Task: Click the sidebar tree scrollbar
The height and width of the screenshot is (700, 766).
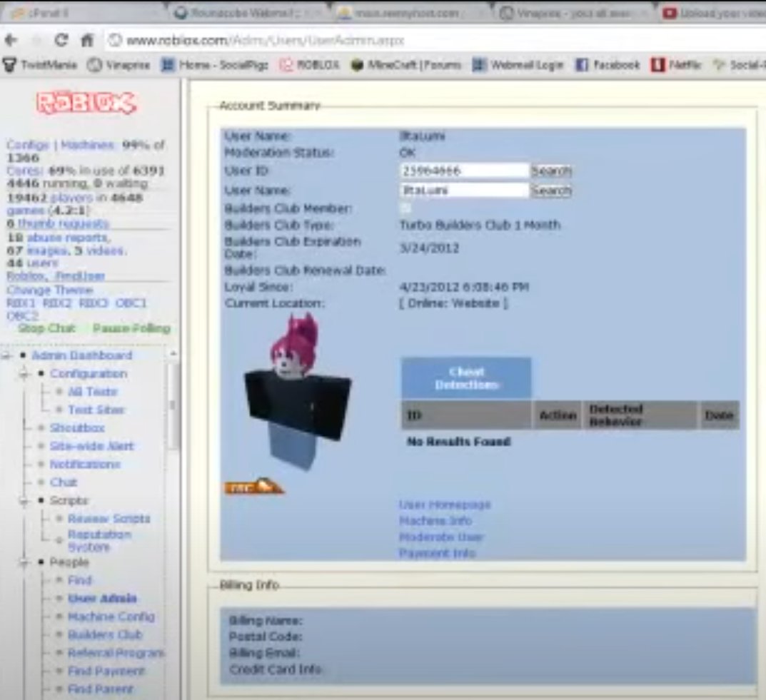Action: click(173, 405)
